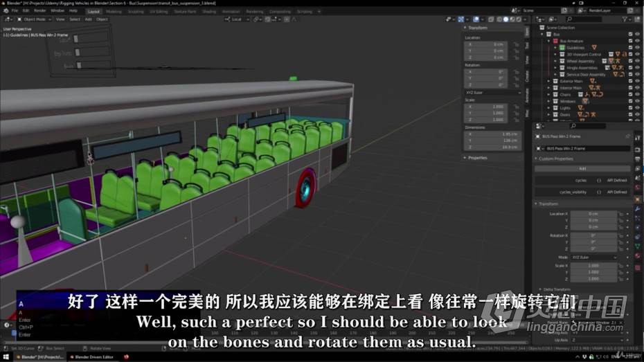Open the viewport View menu
This screenshot has height=362, width=644.
coord(60,19)
